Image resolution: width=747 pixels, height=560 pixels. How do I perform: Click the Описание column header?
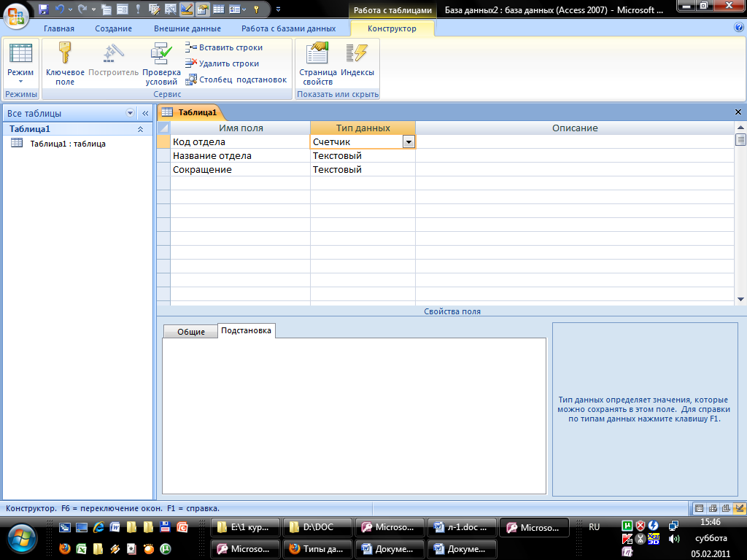click(575, 128)
